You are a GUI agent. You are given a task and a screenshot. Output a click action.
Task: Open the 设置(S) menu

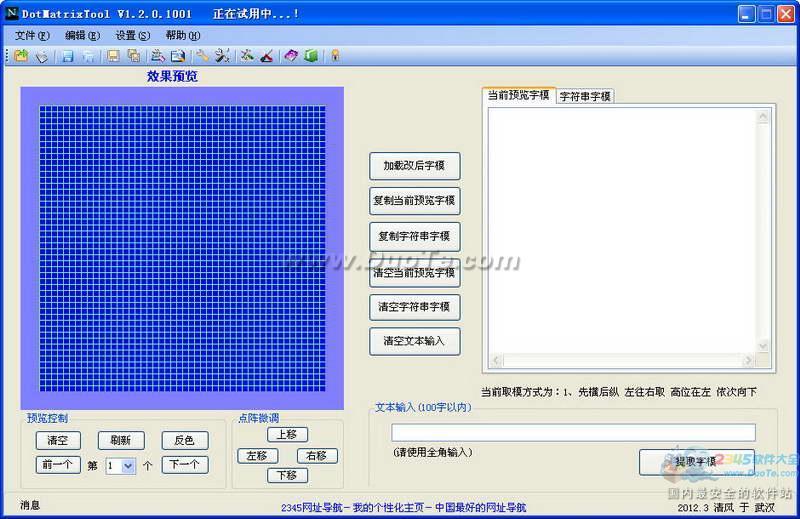[x=133, y=35]
